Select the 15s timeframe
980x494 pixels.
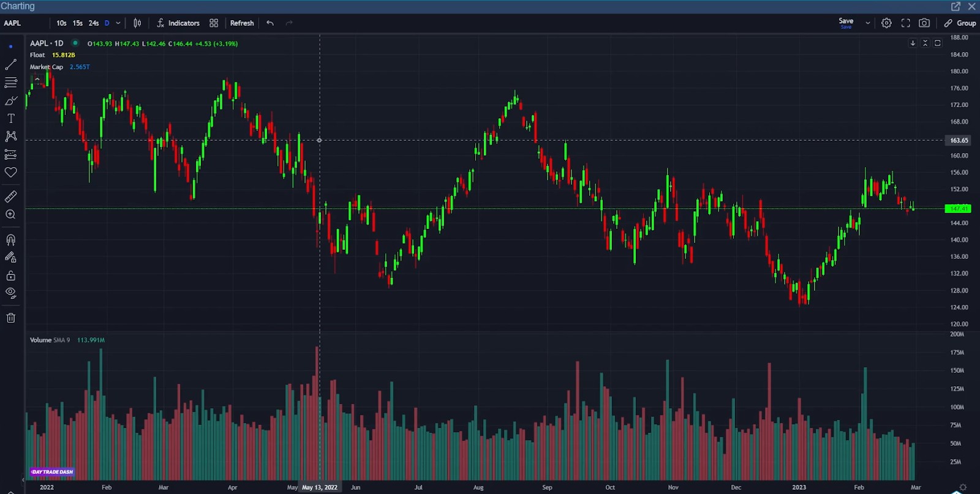(78, 23)
